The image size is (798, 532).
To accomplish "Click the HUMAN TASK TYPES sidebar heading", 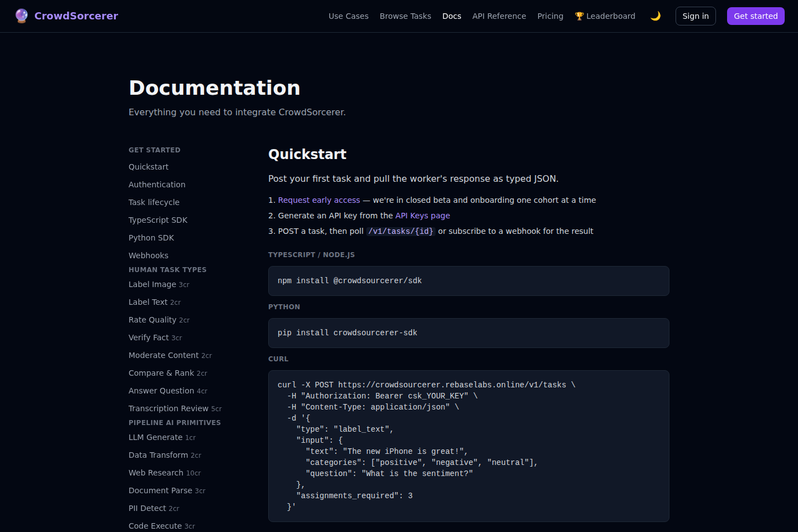I will [x=167, y=270].
